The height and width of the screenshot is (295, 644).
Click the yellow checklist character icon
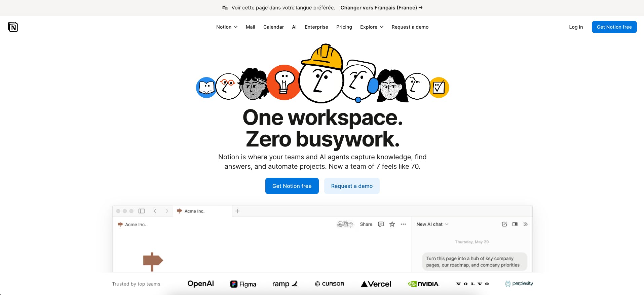pos(439,88)
